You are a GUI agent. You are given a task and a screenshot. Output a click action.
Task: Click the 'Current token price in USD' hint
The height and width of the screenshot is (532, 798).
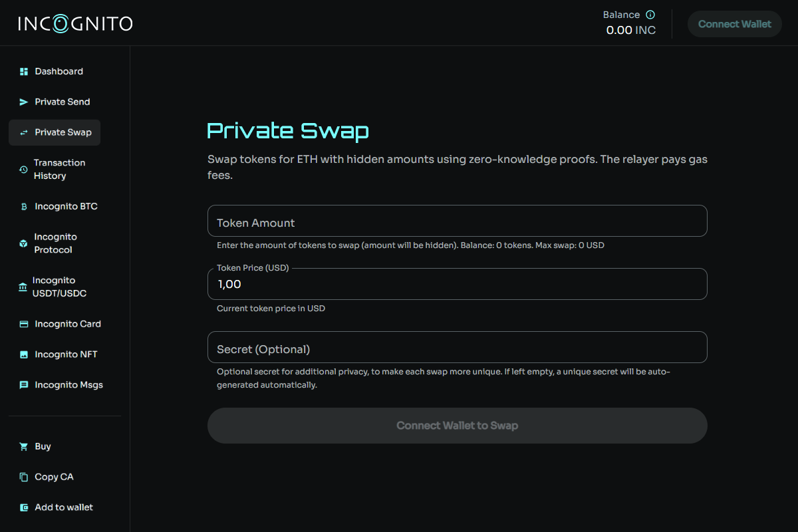(x=271, y=309)
